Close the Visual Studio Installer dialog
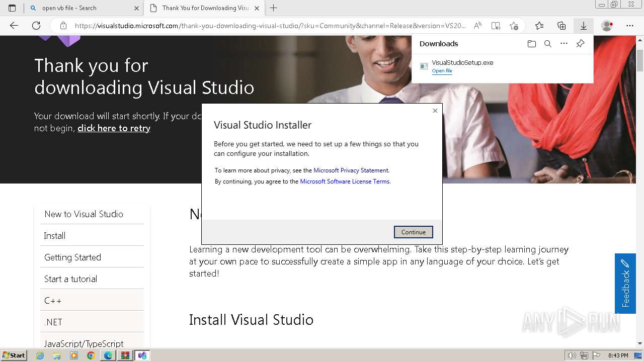The width and height of the screenshot is (644, 362). [x=435, y=111]
